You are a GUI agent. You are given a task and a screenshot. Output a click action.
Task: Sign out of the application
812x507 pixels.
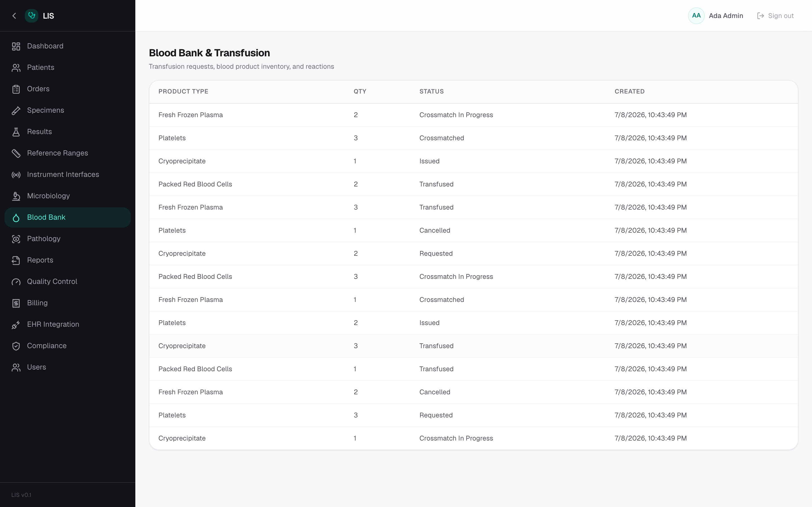pyautogui.click(x=775, y=16)
